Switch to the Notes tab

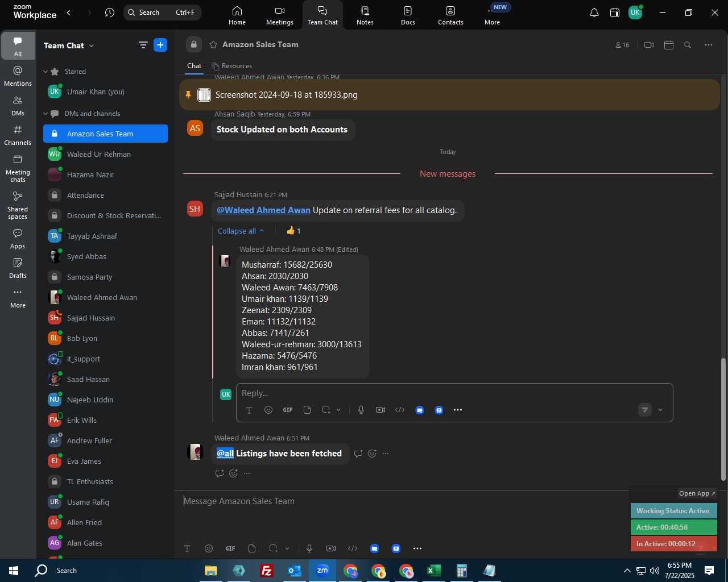click(365, 15)
